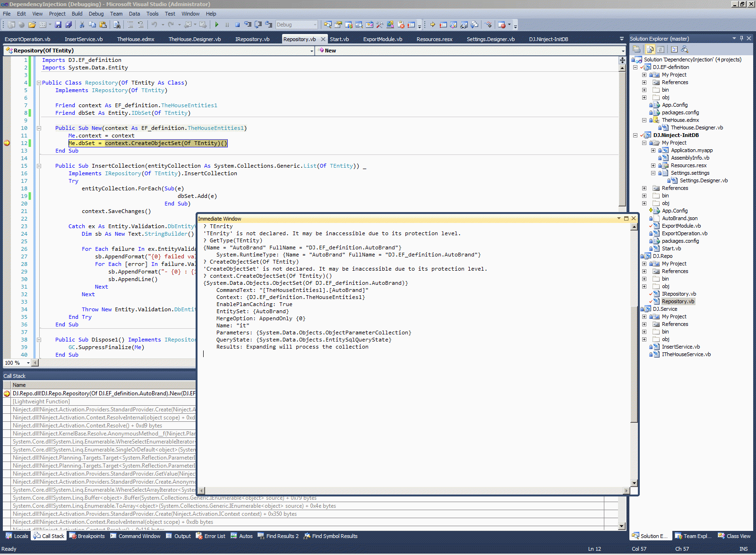The height and width of the screenshot is (555, 756).
Task: Click the Open File folder icon
Action: tap(32, 25)
